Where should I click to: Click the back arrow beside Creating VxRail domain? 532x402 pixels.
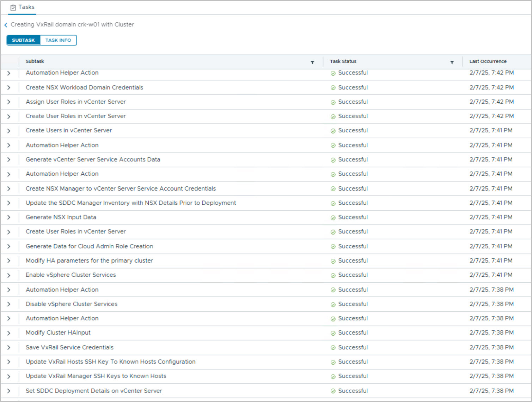[x=6, y=25]
